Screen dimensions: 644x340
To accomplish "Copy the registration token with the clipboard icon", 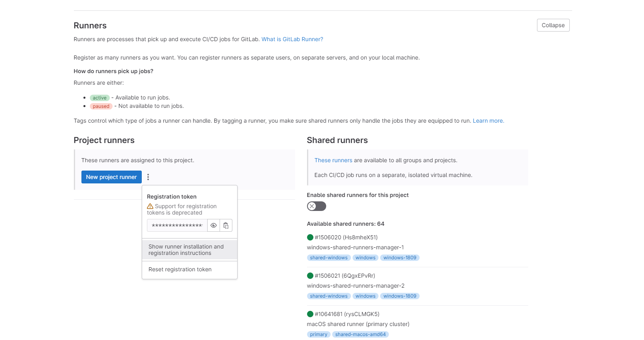I will coord(226,225).
